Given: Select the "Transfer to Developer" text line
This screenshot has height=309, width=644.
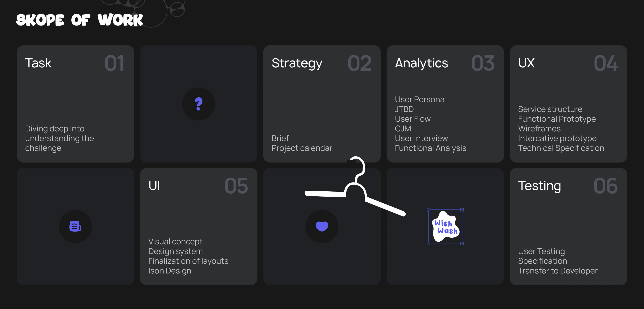Looking at the screenshot, I should point(557,271).
